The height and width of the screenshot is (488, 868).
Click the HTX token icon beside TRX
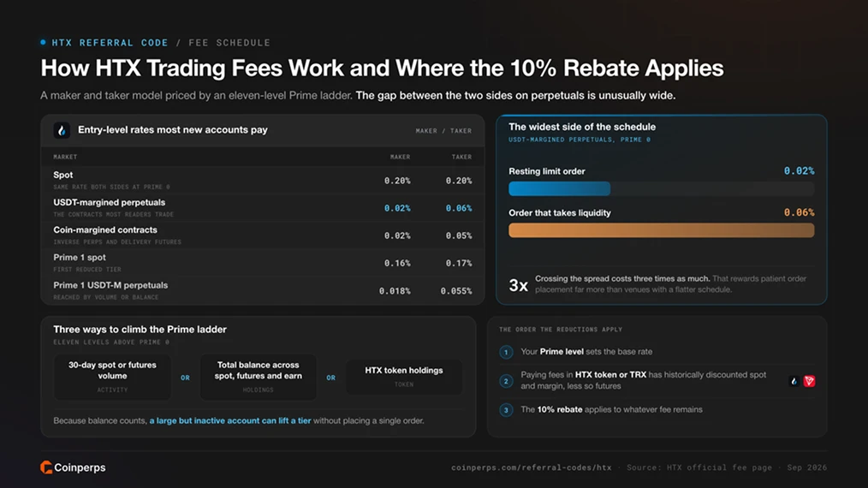794,381
